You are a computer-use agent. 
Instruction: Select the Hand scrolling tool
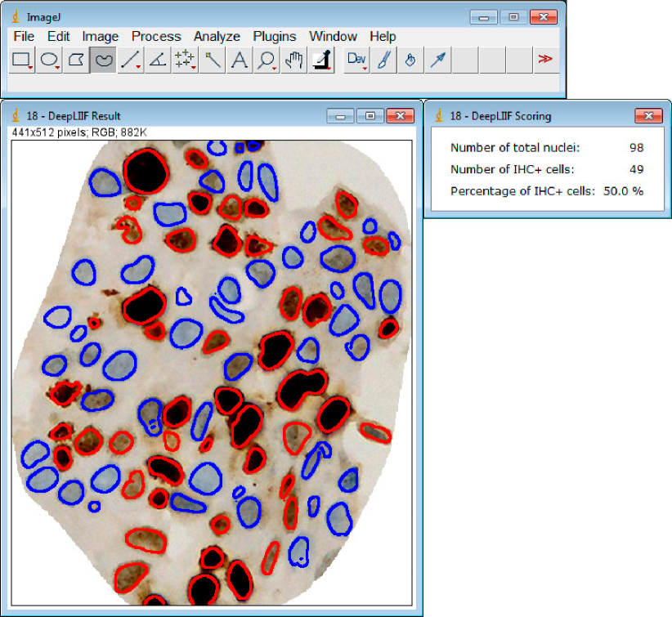[293, 60]
